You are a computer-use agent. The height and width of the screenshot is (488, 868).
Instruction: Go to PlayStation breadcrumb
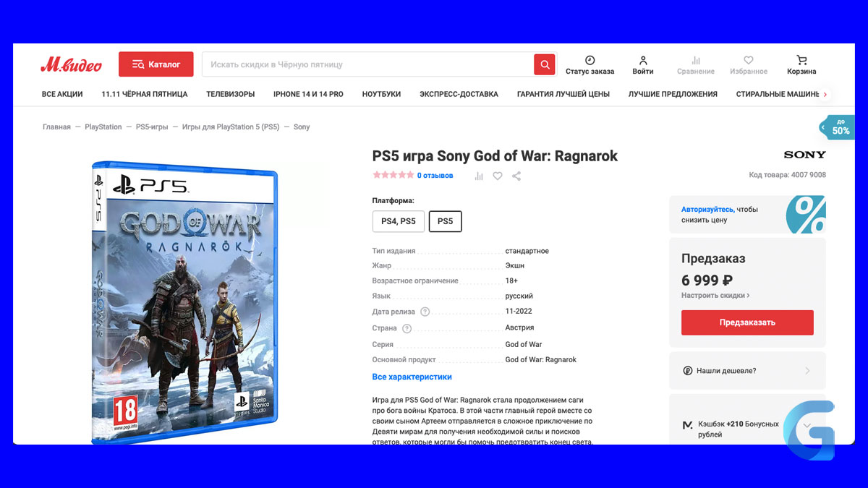103,127
